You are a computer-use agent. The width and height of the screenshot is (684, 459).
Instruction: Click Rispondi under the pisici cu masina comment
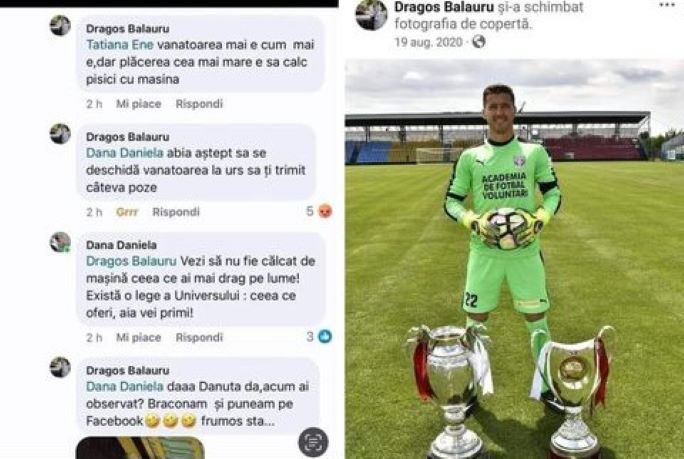coord(199,104)
